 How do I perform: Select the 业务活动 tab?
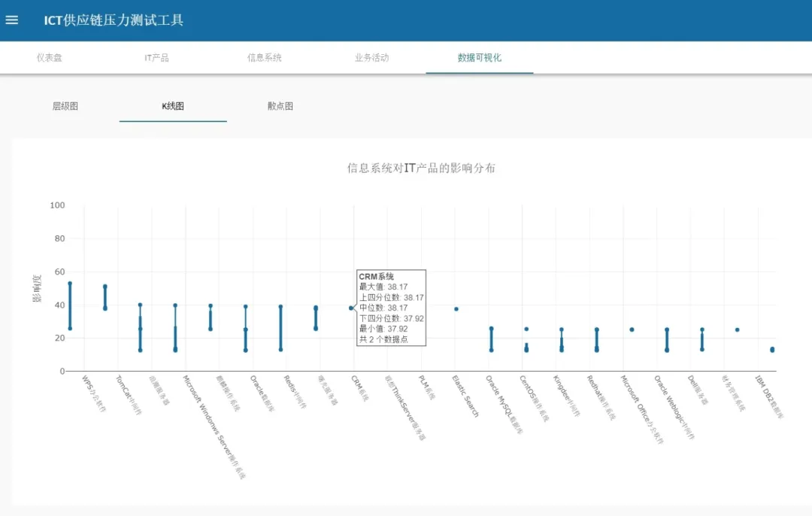[372, 57]
